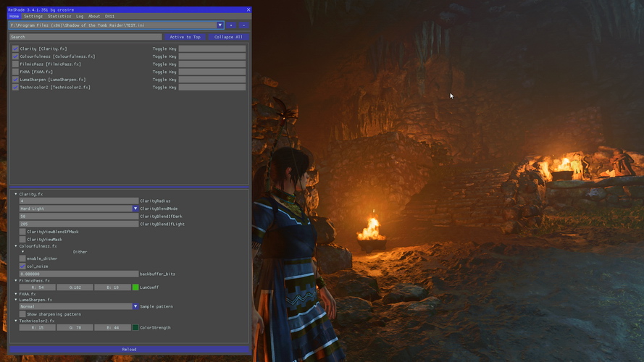The width and height of the screenshot is (644, 362).
Task: Click the Collapse All button
Action: tap(228, 37)
